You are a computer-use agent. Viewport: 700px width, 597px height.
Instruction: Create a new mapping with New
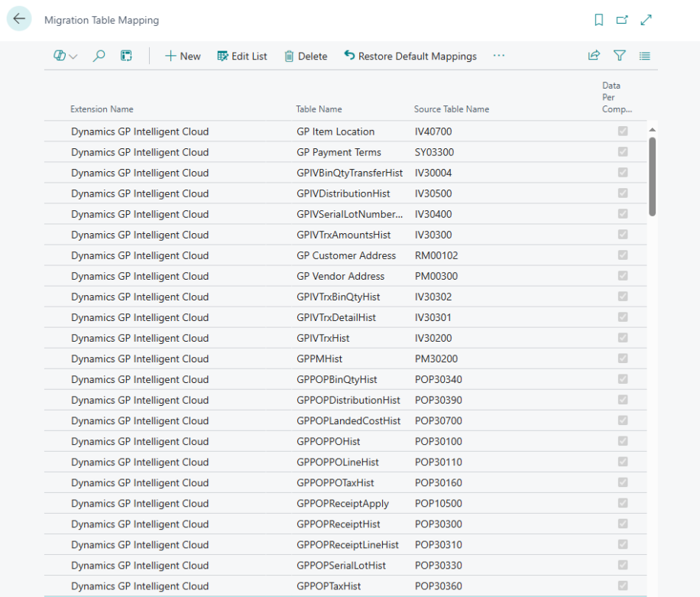(183, 56)
